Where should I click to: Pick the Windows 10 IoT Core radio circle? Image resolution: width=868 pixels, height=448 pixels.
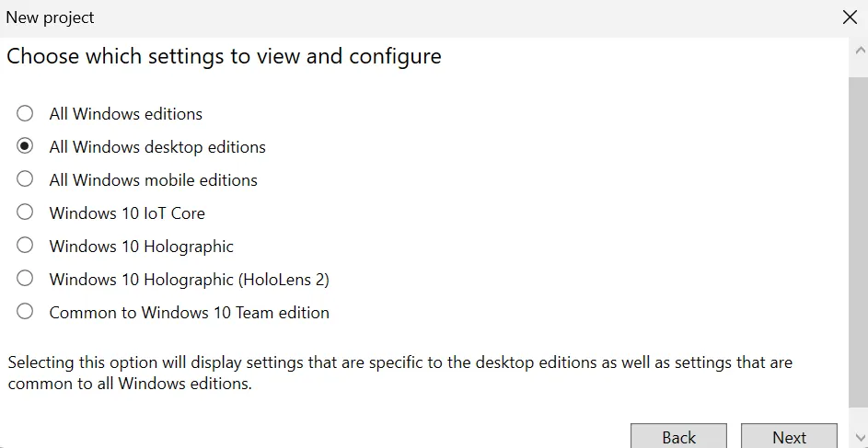click(24, 213)
